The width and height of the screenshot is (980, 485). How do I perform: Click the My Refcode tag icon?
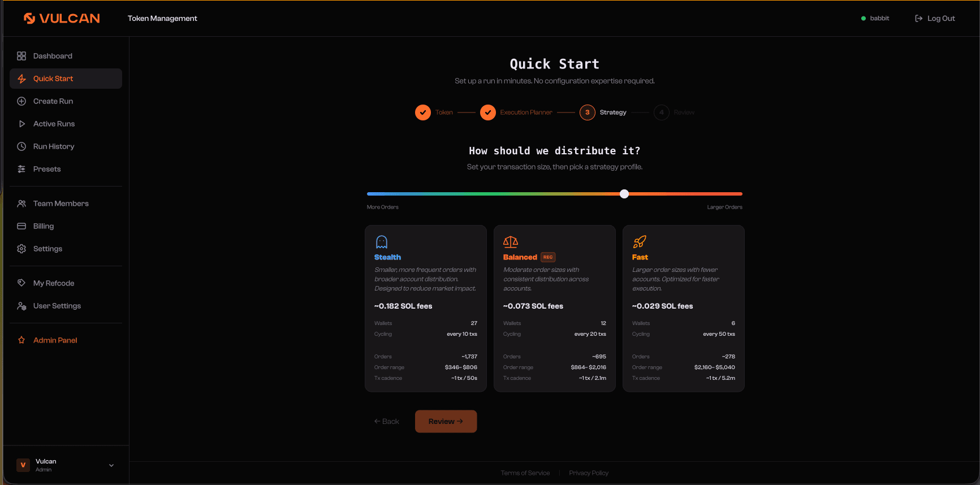[x=21, y=283]
